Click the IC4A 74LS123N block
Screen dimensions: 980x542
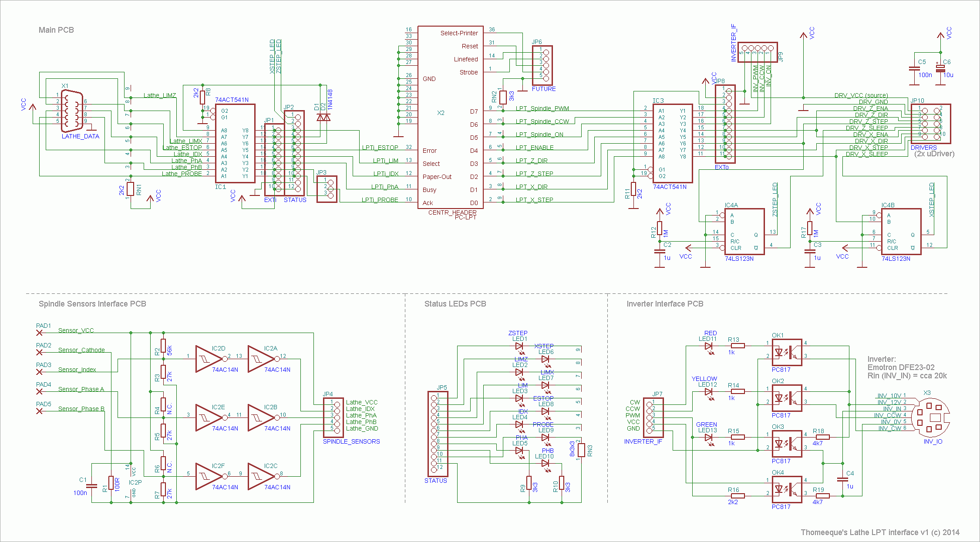[x=744, y=232]
